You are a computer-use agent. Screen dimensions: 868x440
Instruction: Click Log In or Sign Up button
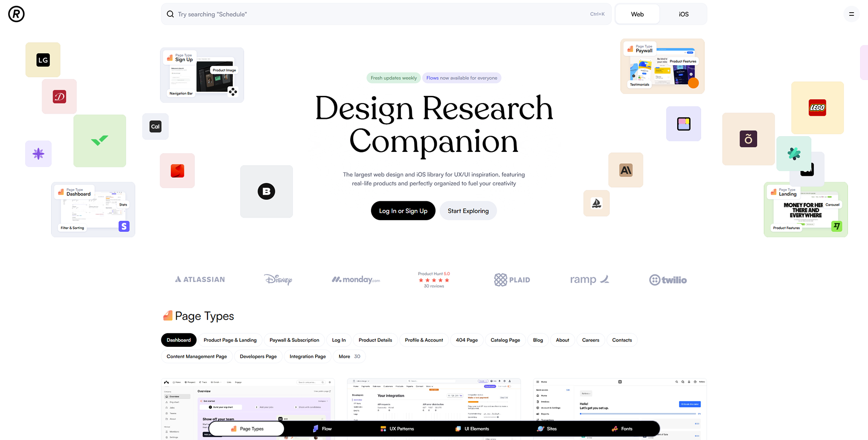(x=403, y=211)
